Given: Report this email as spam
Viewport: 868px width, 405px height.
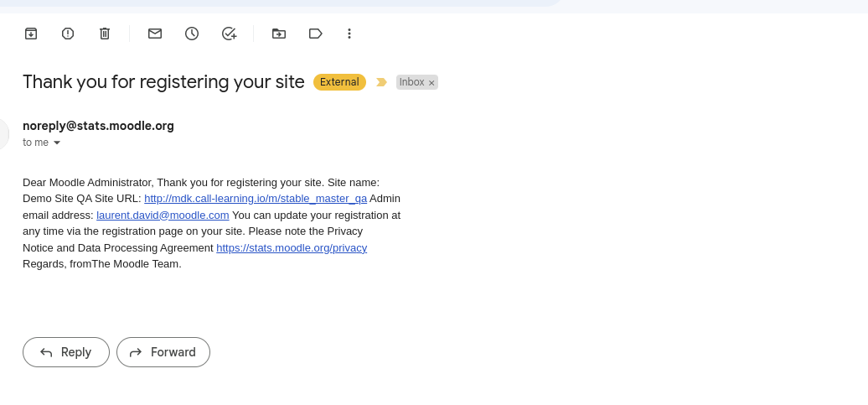Looking at the screenshot, I should [x=68, y=34].
